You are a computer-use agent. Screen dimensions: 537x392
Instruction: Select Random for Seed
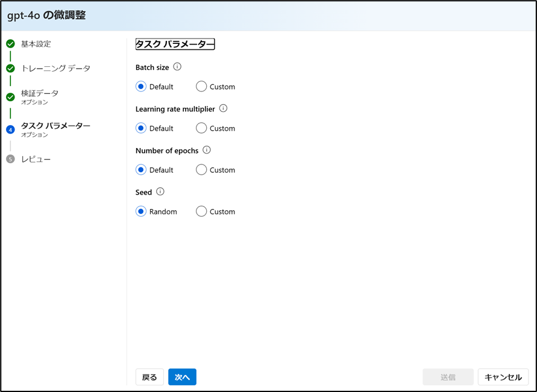(x=141, y=211)
